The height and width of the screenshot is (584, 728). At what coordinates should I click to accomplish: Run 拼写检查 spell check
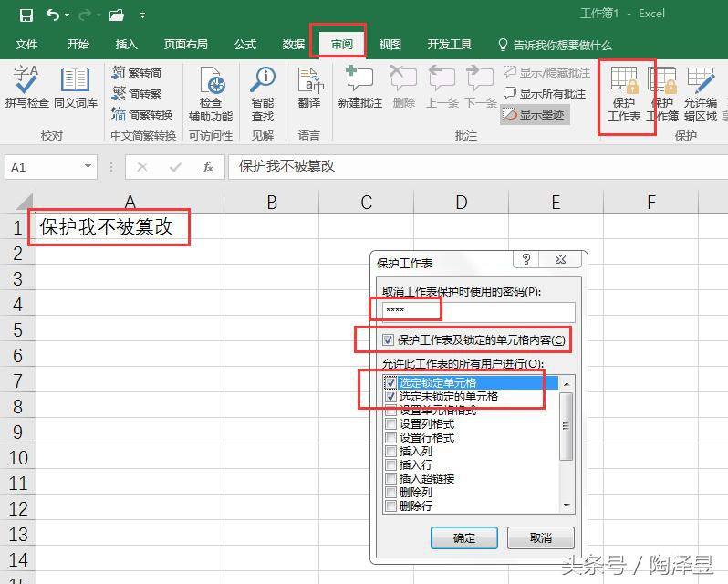click(27, 89)
